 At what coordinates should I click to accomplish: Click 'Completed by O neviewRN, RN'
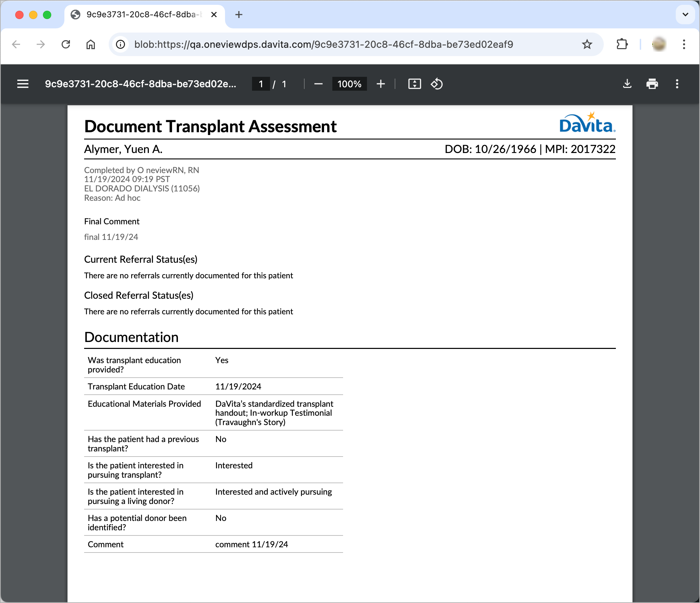click(x=142, y=170)
